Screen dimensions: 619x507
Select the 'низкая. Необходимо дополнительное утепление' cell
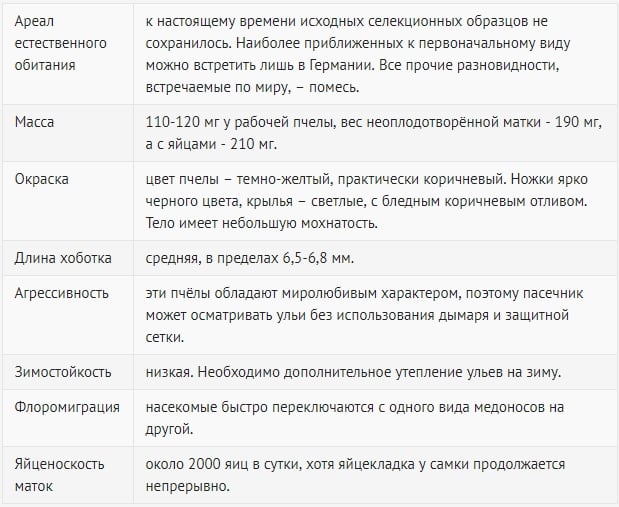pyautogui.click(x=353, y=372)
